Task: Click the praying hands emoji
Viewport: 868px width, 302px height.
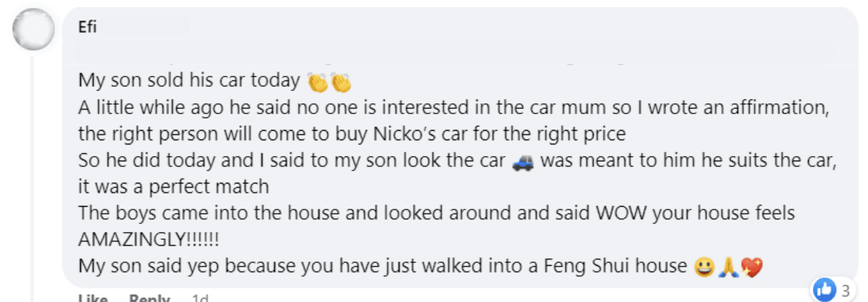Action: 726,267
